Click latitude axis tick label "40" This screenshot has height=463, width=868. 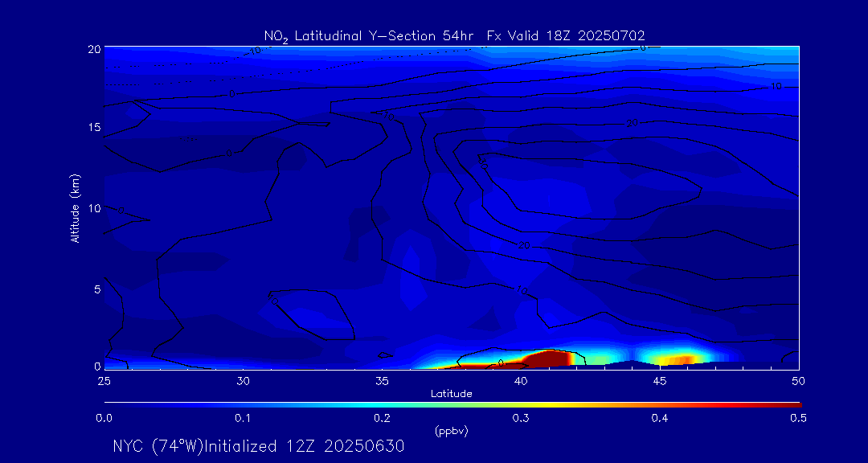pos(521,381)
